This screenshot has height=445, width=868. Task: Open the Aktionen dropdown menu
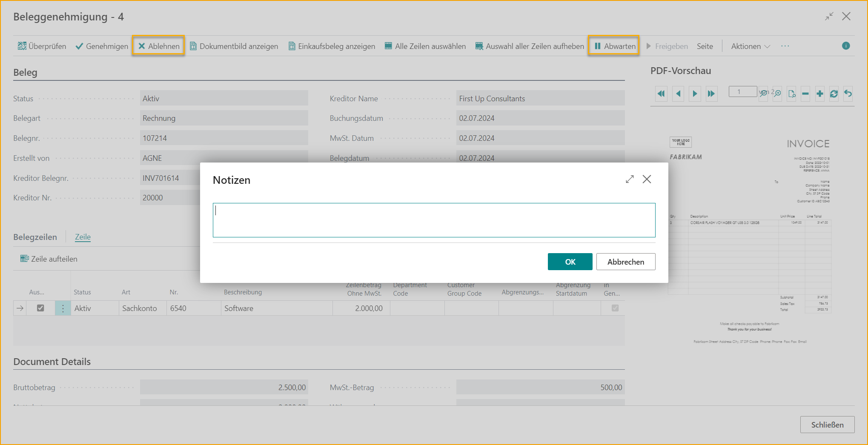pyautogui.click(x=750, y=46)
